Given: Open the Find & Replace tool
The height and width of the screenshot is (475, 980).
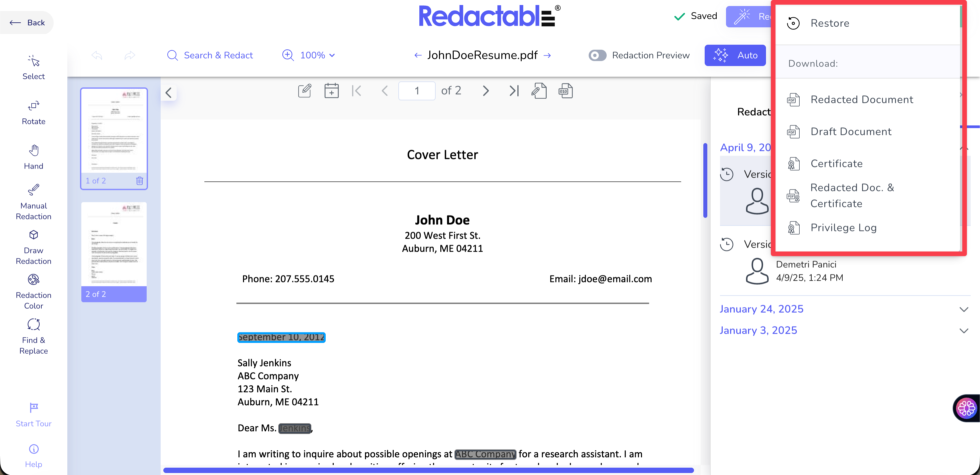Looking at the screenshot, I should coord(33,337).
